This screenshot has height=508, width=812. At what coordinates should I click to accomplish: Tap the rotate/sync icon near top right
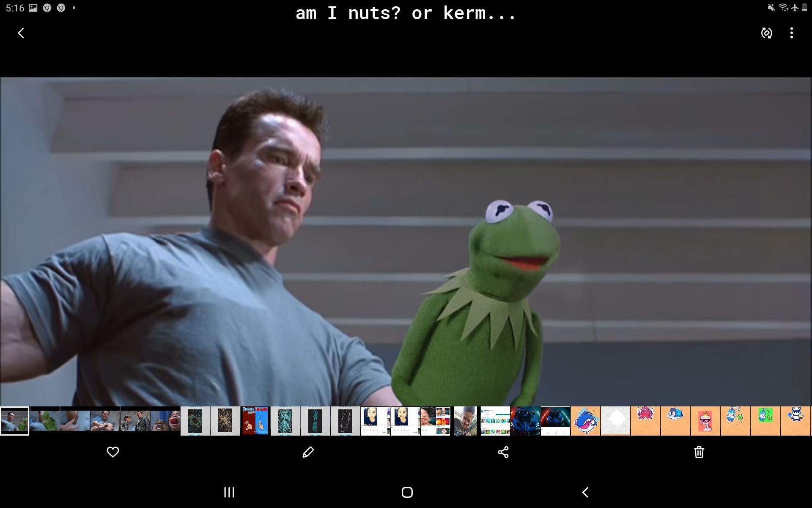coord(766,33)
